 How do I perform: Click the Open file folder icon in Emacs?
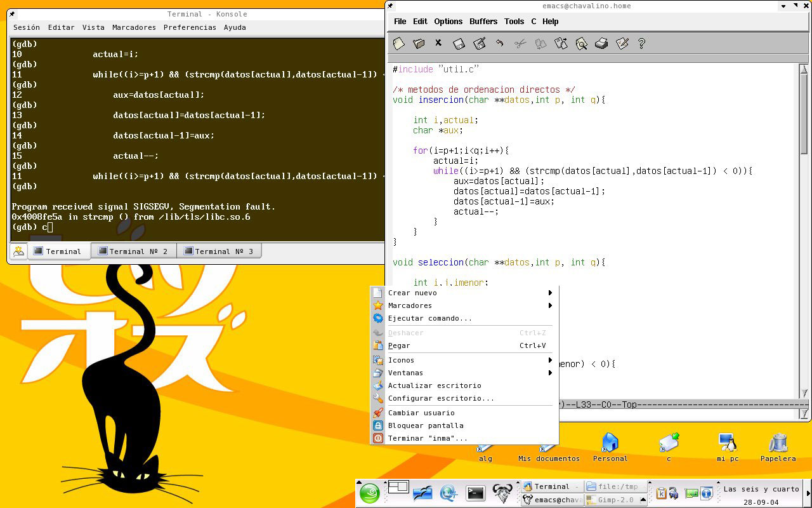click(x=419, y=43)
